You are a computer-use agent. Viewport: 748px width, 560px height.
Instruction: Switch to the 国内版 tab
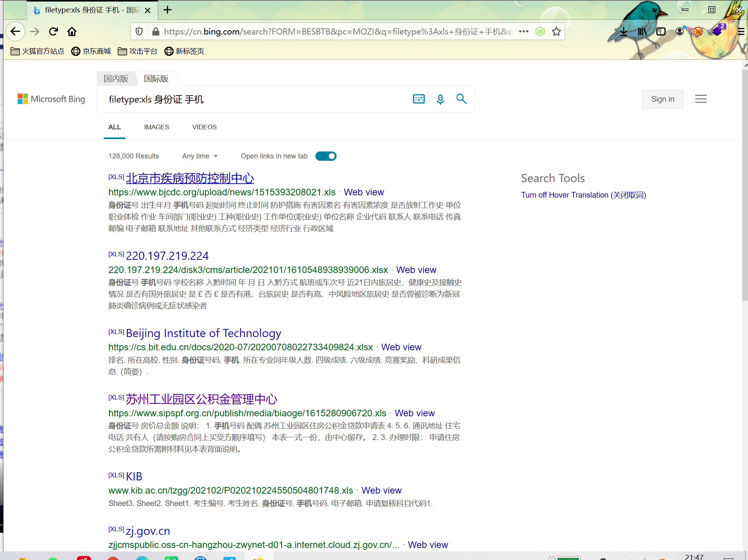tap(116, 79)
